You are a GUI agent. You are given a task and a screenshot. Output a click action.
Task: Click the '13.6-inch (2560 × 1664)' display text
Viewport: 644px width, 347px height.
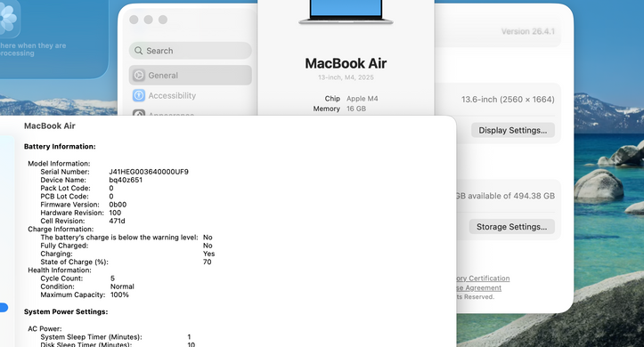[508, 100]
